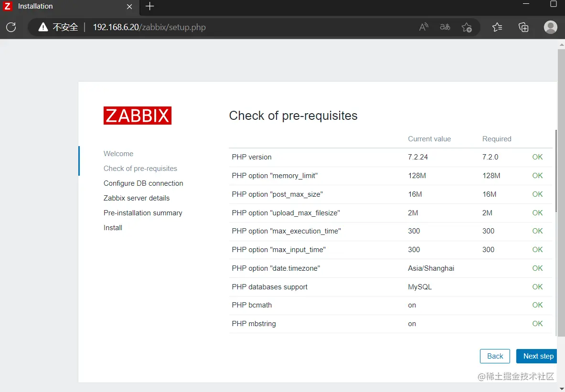Viewport: 565px width, 392px height.
Task: Select Zabbix server details step
Action: 136,198
